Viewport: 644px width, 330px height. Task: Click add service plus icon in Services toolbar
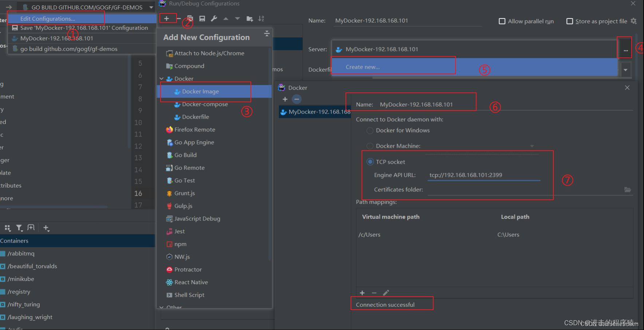(x=46, y=228)
